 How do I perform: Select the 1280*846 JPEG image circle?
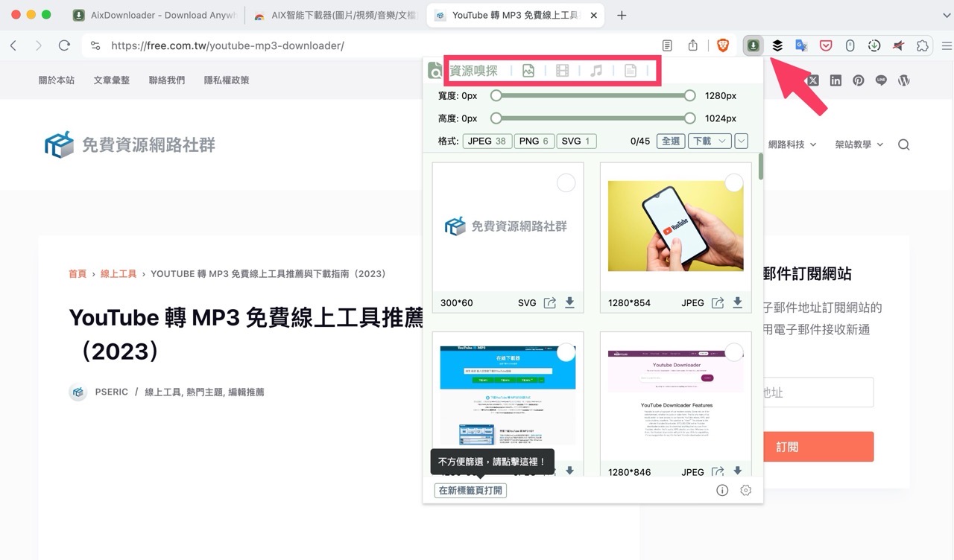[734, 352]
